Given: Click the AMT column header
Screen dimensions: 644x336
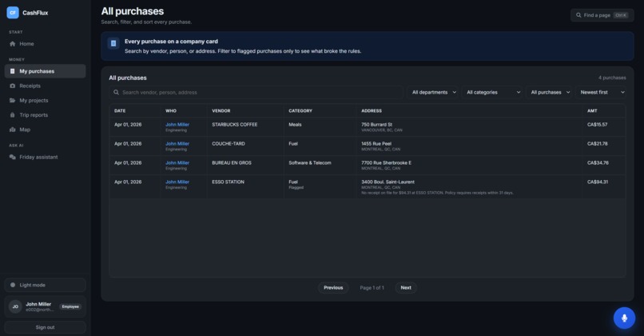Looking at the screenshot, I should pyautogui.click(x=592, y=111).
